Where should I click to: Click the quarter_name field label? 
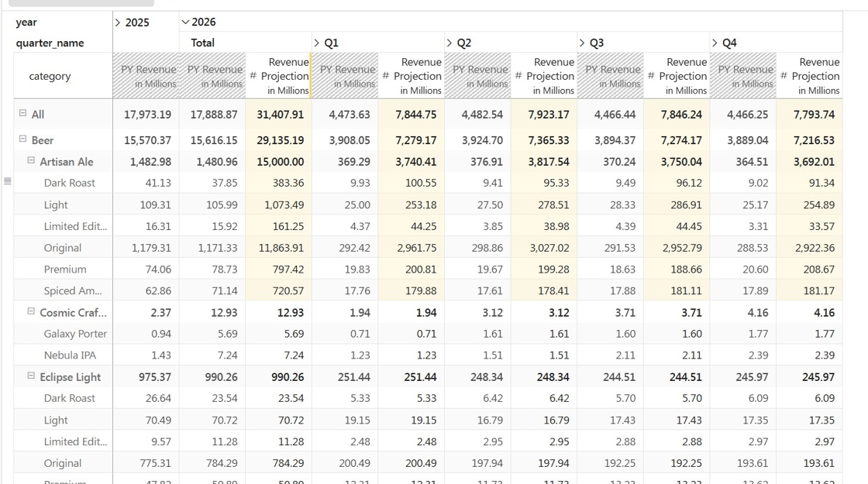pyautogui.click(x=50, y=43)
